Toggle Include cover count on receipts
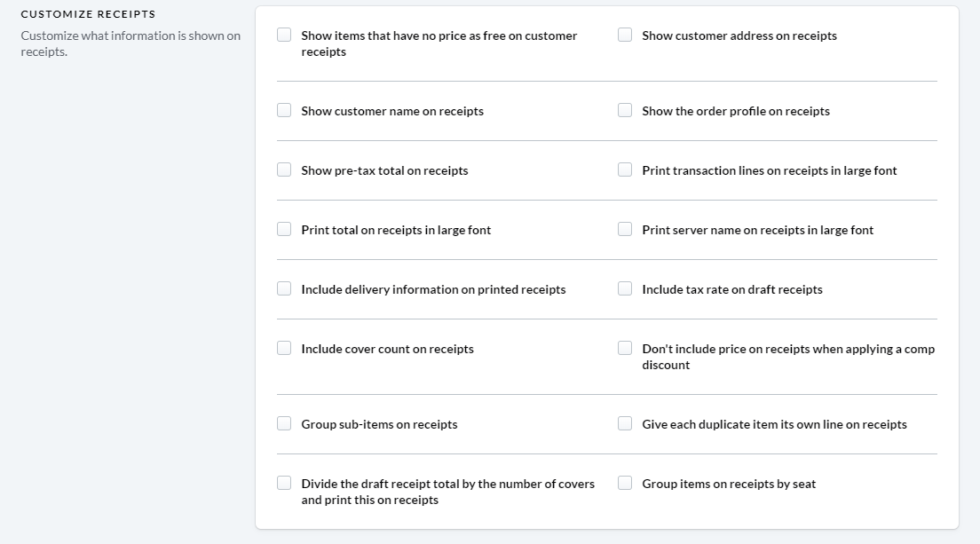 pos(284,348)
